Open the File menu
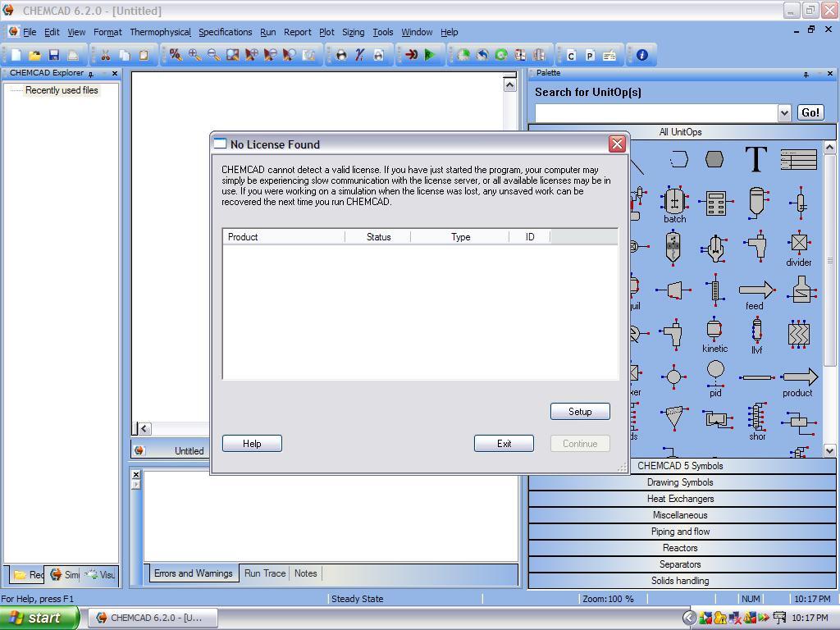Viewport: 840px width, 630px height. [30, 32]
